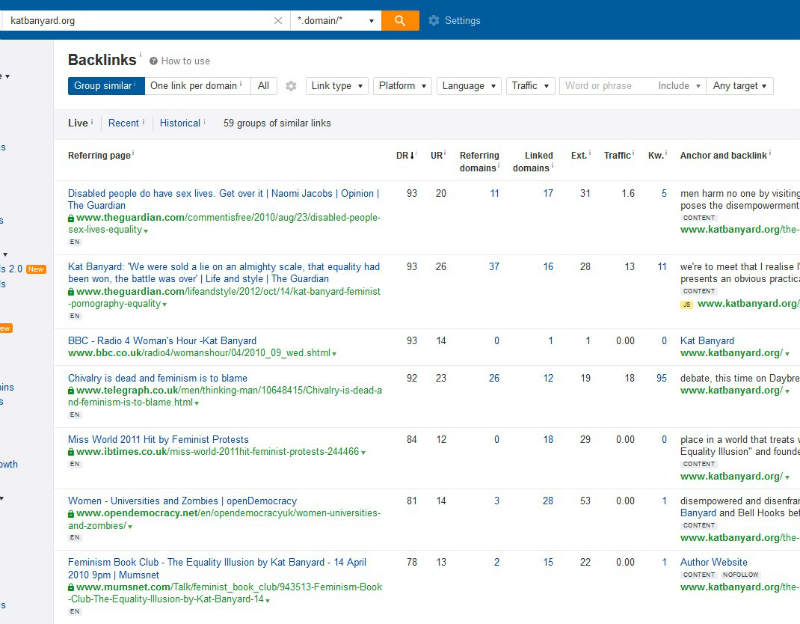Open Miss World 2011 Hit by Feminist Protests
This screenshot has height=624, width=800.
coord(158,439)
